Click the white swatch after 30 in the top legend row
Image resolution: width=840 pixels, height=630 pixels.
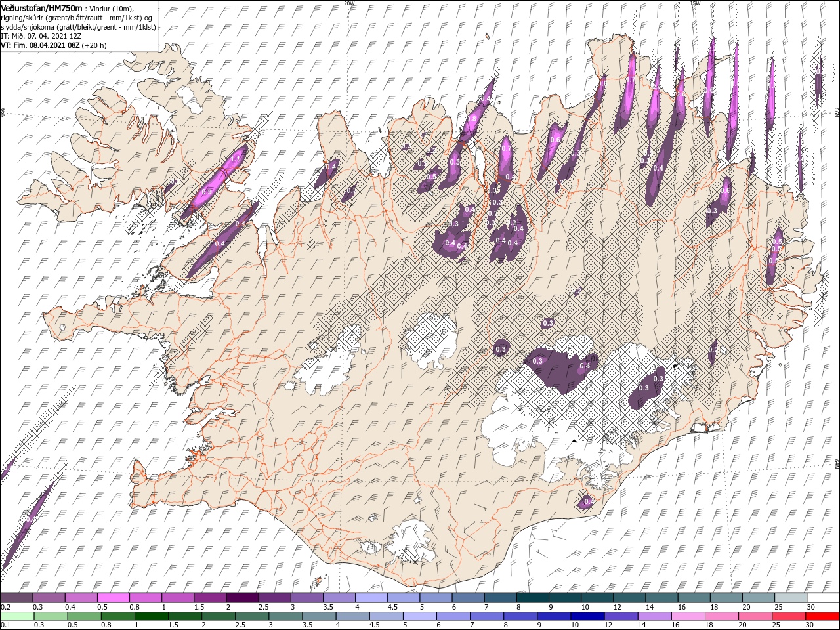coord(822,598)
